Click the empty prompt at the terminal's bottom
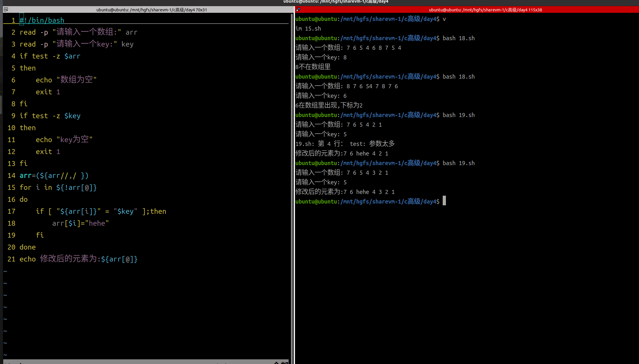This screenshot has width=639, height=364. [444, 201]
